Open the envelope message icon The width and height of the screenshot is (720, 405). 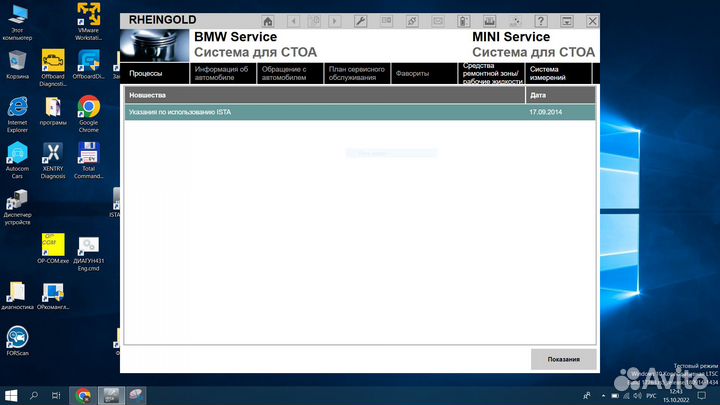[x=438, y=21]
